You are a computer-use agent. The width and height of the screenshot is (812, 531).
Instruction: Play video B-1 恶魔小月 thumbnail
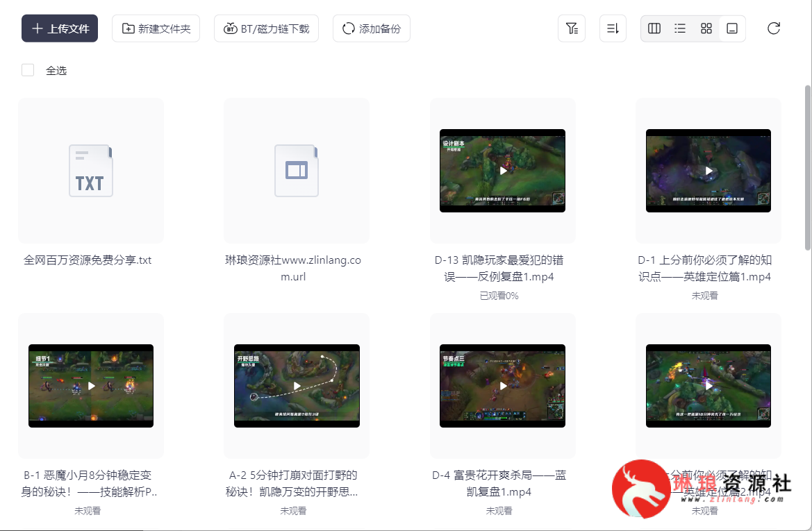click(x=91, y=386)
